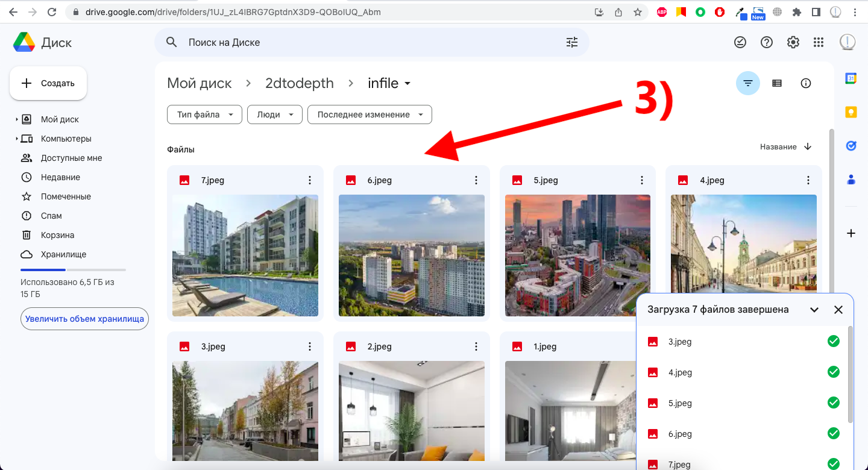Expand the Мой диск tree arrow

[17, 119]
